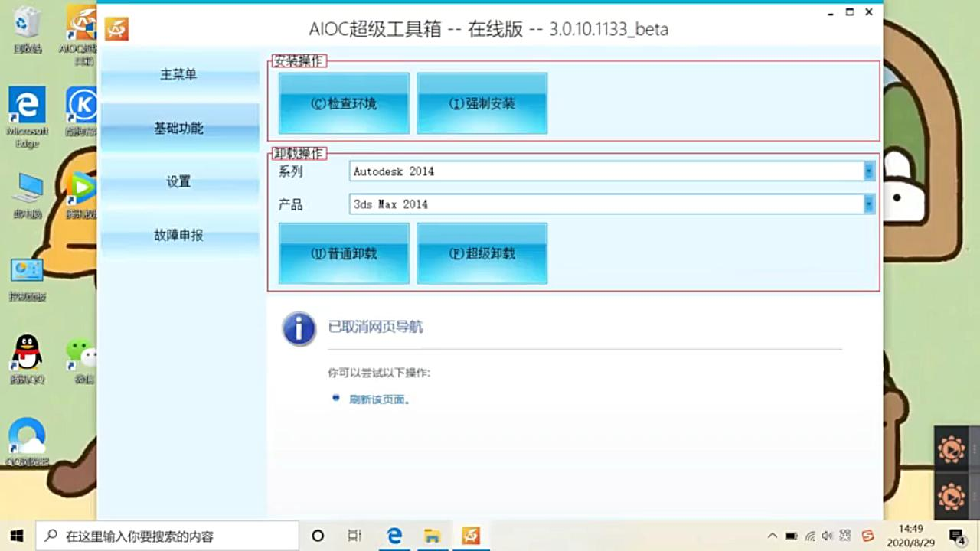Close the AIOC toolbox window
Screen dimensions: 980x551
tap(869, 12)
